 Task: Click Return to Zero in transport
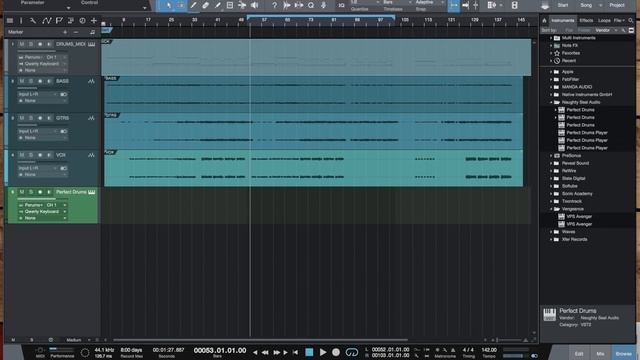[x=295, y=352]
